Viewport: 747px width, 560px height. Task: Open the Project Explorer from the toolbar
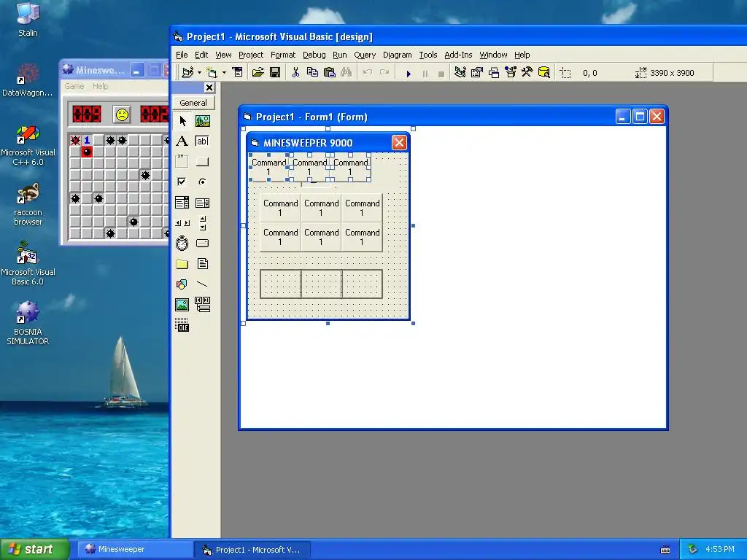[460, 72]
